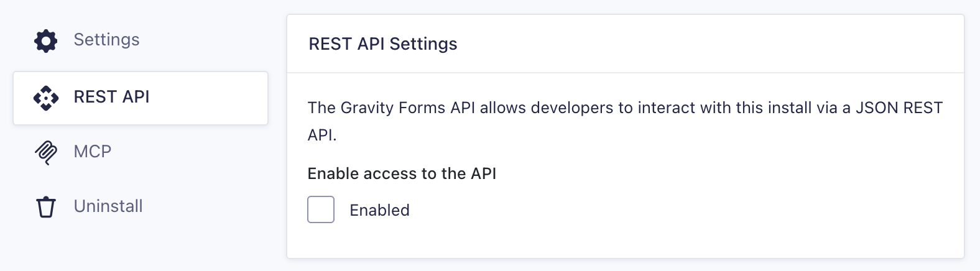
Task: Click the REST API diamond icon
Action: point(46,98)
